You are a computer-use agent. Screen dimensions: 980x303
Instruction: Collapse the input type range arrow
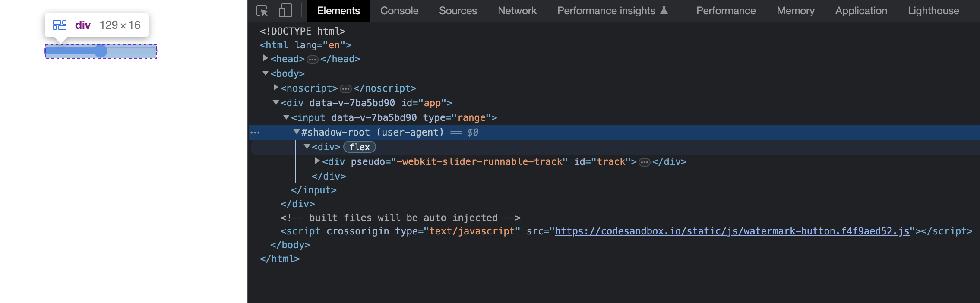(286, 117)
